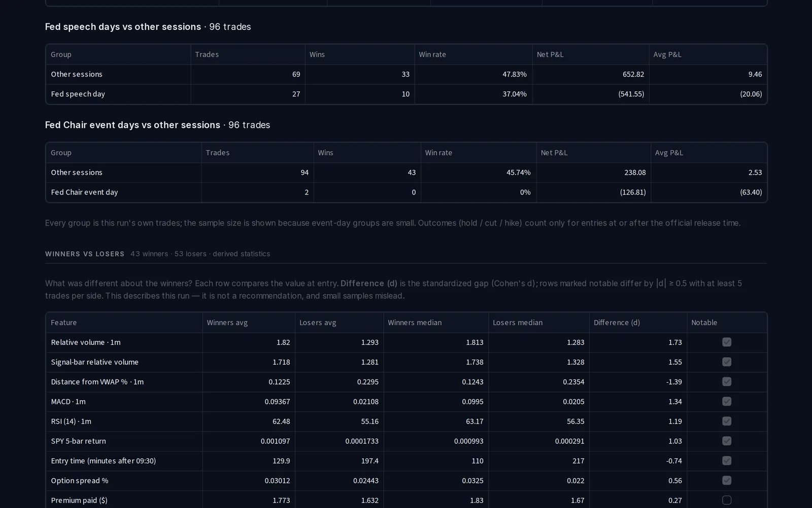Check the Notable box for Premium paid ($)
The width and height of the screenshot is (812, 508).
(x=727, y=500)
